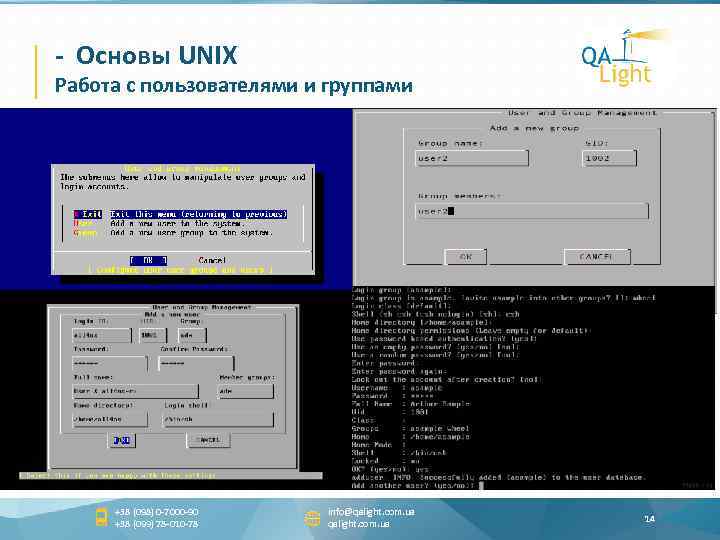Click the terminal line starting 'Username'

397,388
